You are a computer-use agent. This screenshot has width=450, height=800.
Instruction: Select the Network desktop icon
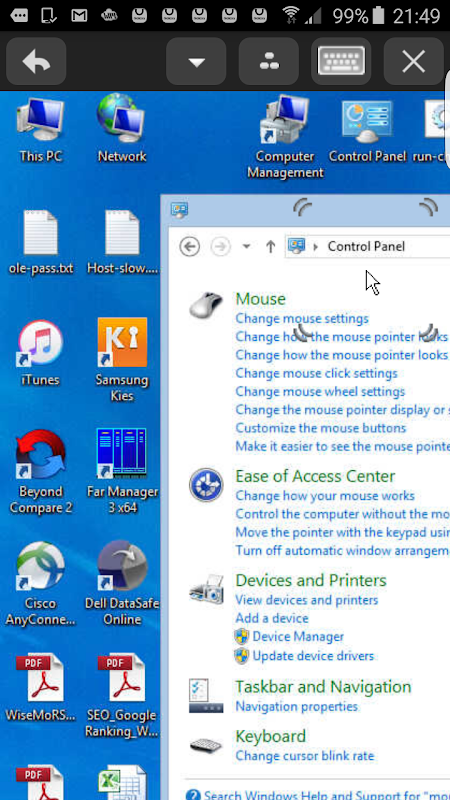point(122,130)
